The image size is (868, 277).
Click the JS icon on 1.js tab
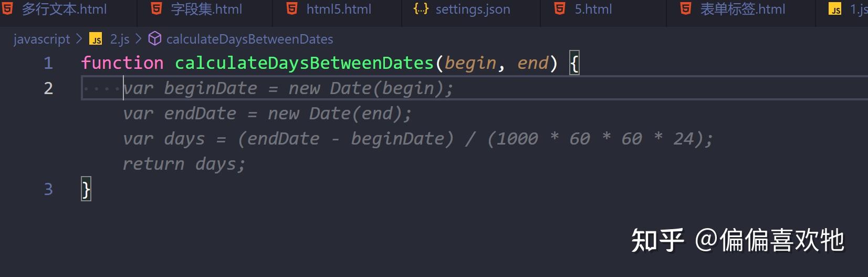pyautogui.click(x=835, y=9)
